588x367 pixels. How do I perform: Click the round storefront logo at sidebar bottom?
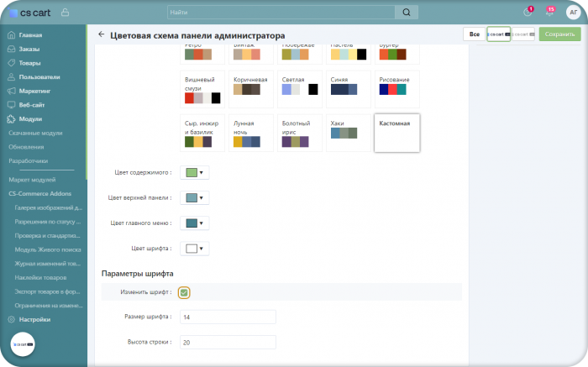click(x=23, y=344)
